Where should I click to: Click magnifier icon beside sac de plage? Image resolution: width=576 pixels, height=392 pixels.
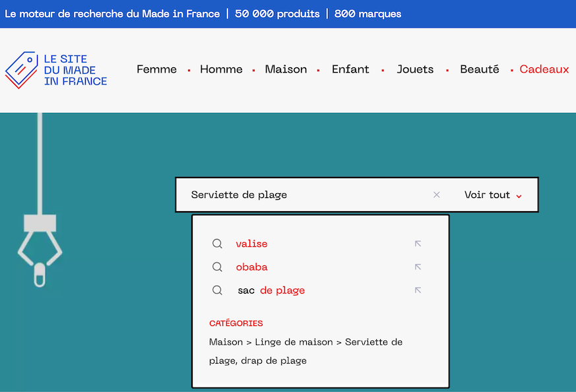pyautogui.click(x=217, y=290)
